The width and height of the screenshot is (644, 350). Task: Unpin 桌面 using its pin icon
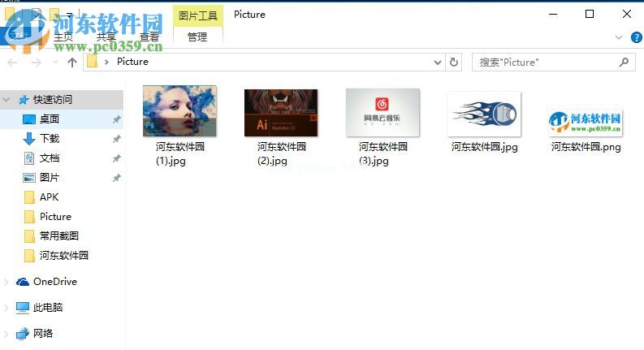(116, 119)
